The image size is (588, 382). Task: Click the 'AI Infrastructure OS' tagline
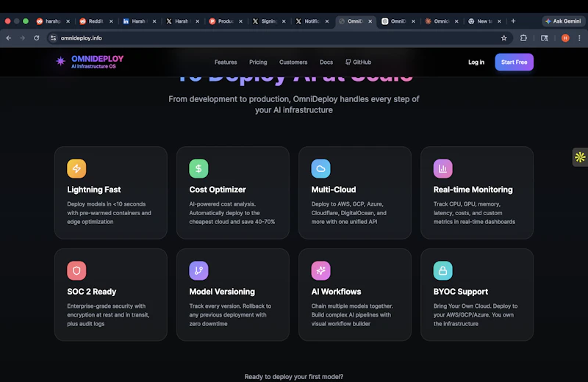[93, 66]
